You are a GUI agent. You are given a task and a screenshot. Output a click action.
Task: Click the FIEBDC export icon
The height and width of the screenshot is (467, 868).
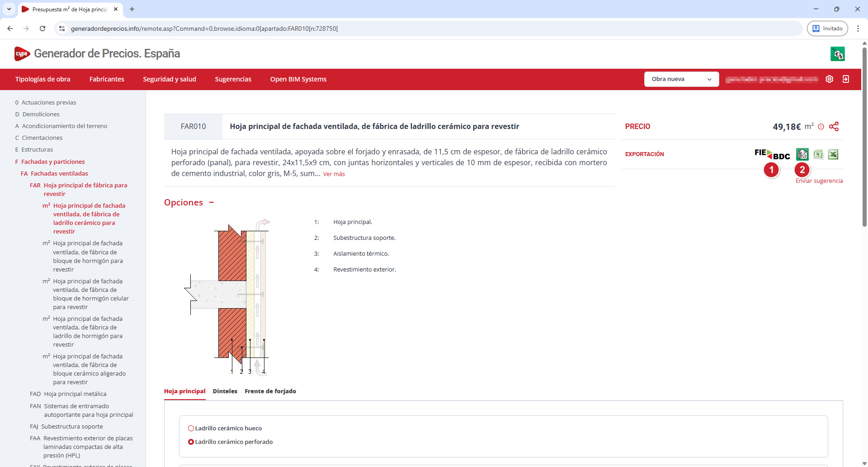click(772, 154)
